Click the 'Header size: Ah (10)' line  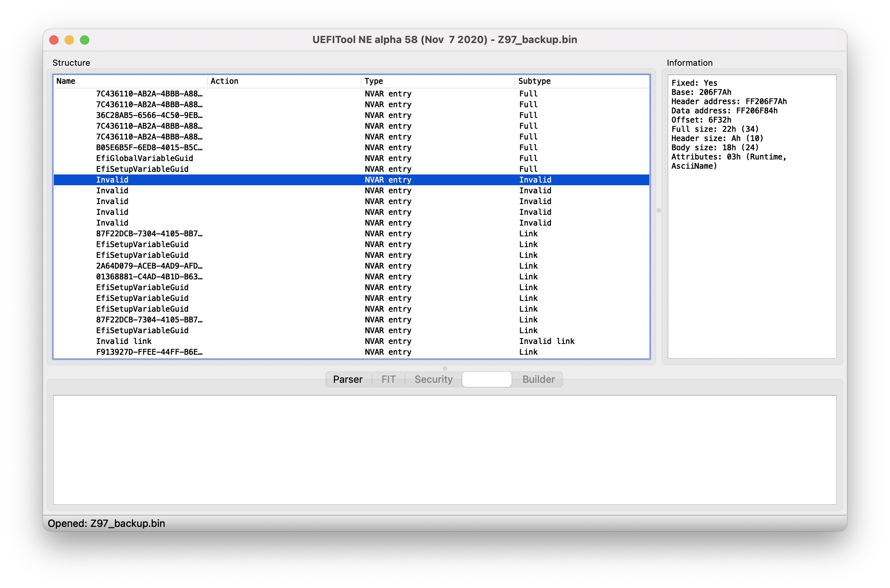[x=717, y=138]
